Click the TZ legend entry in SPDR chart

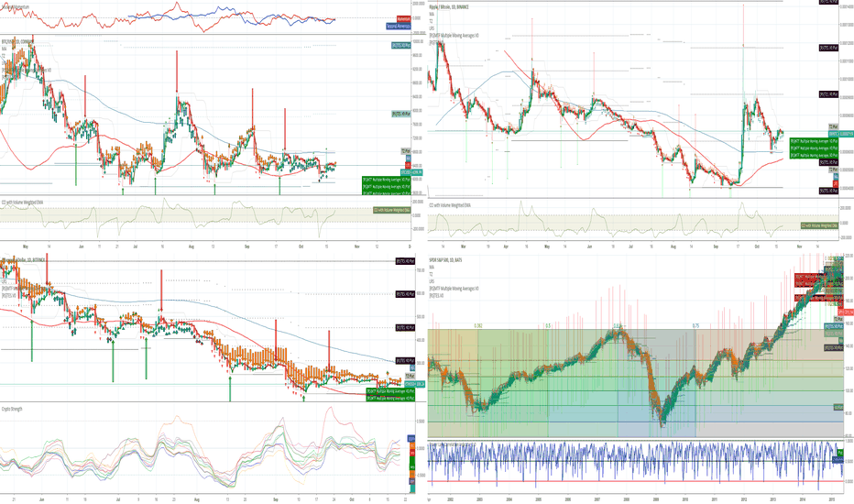431,275
